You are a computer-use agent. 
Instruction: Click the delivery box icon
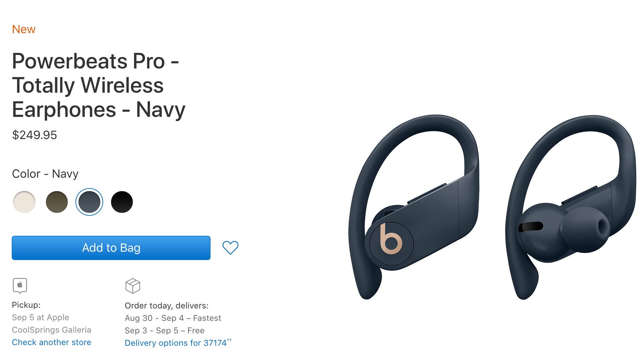(x=133, y=286)
